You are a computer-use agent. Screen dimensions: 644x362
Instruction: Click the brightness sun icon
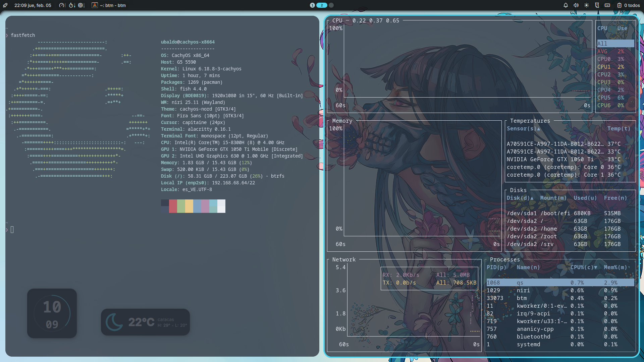(x=586, y=5)
